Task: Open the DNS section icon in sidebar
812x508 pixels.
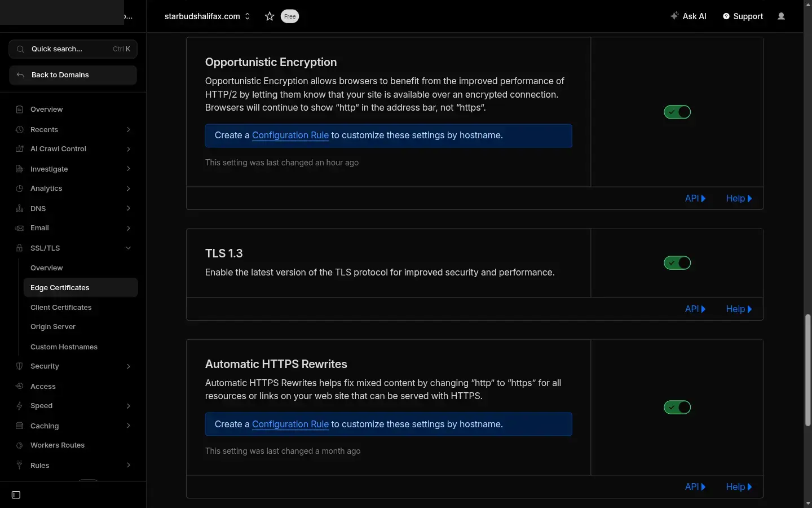Action: coord(19,208)
